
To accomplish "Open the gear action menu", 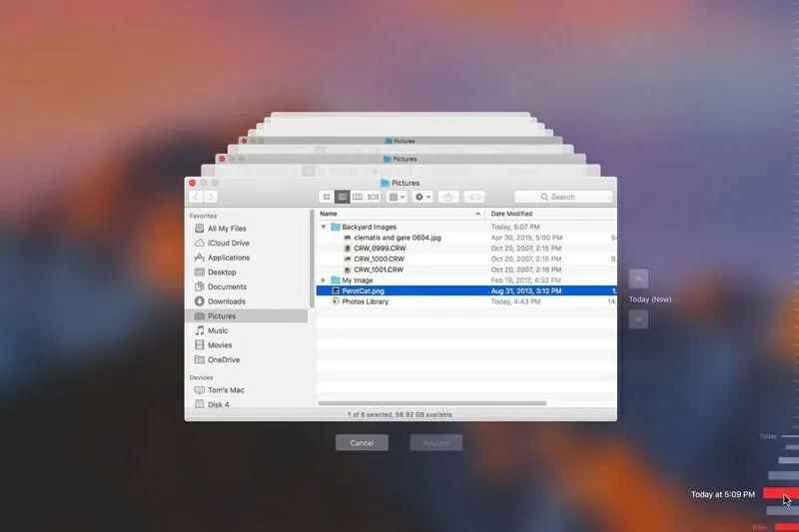I will [x=422, y=197].
